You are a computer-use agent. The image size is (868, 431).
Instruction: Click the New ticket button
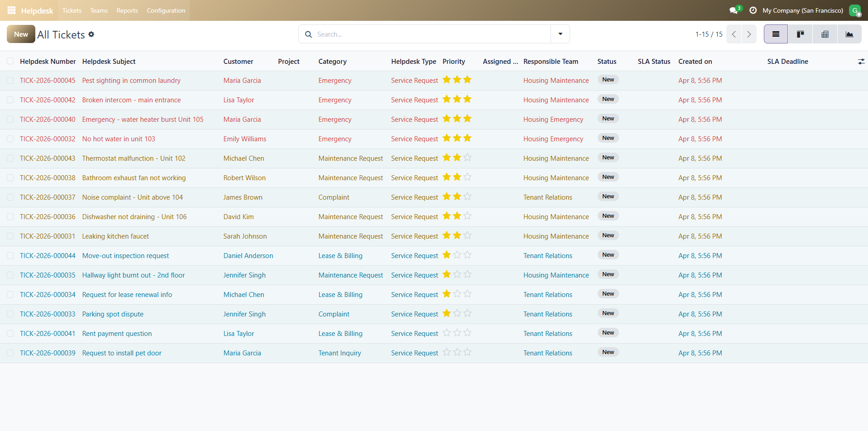coord(21,34)
